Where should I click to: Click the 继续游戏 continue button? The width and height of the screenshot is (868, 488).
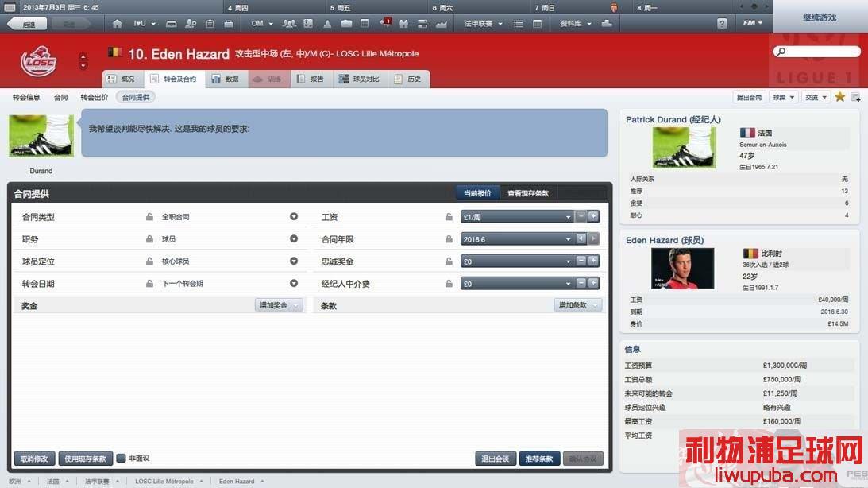click(x=820, y=17)
